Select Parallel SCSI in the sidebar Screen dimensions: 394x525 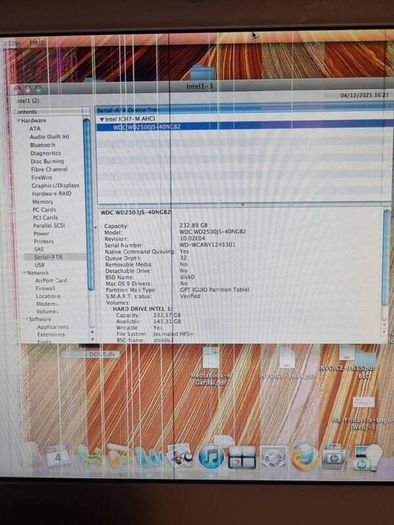(49, 226)
